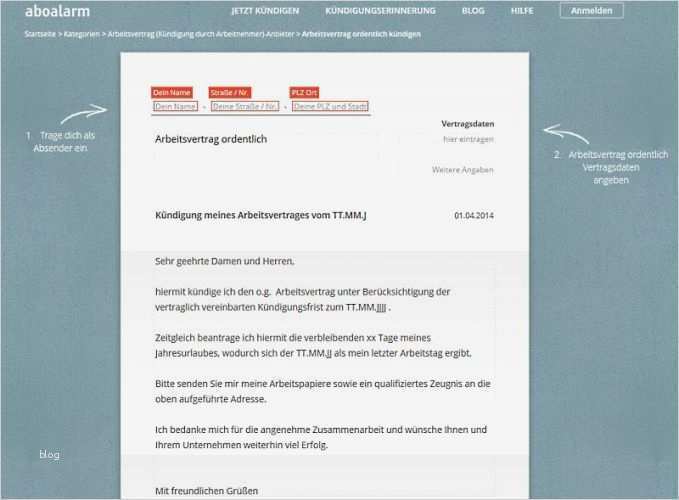Click the paragraph starting 'Bitte senden Sie mir'
Screen dimensions: 679x500
323,391
